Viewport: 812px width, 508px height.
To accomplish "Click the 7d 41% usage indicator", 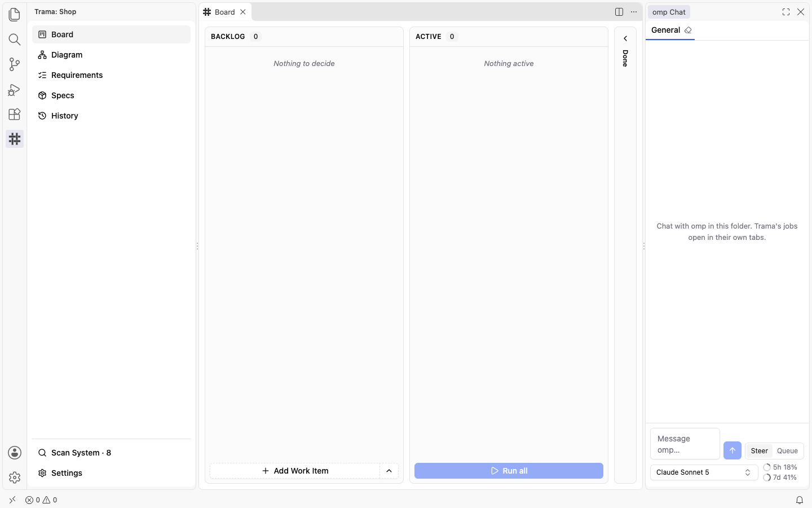I will tap(780, 478).
